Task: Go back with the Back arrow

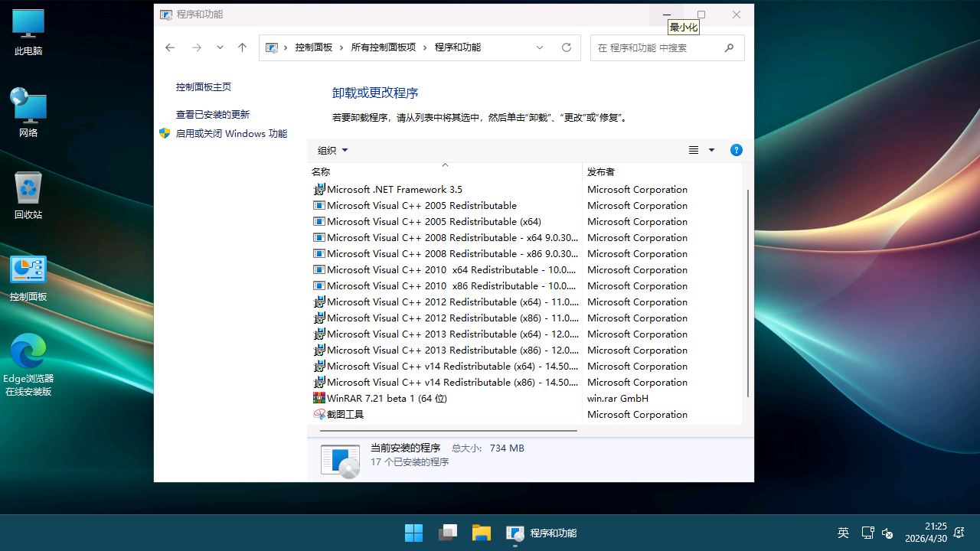Action: 170,47
